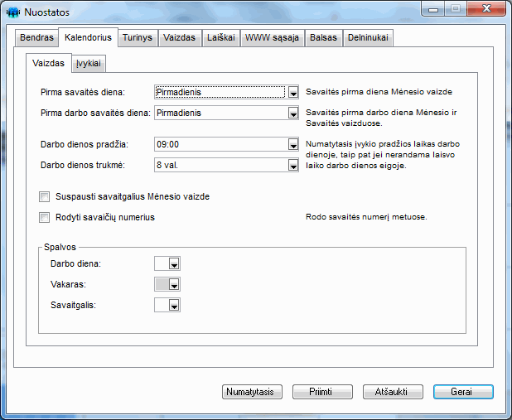Open the Pirma savaitės diena dropdown

[x=292, y=93]
